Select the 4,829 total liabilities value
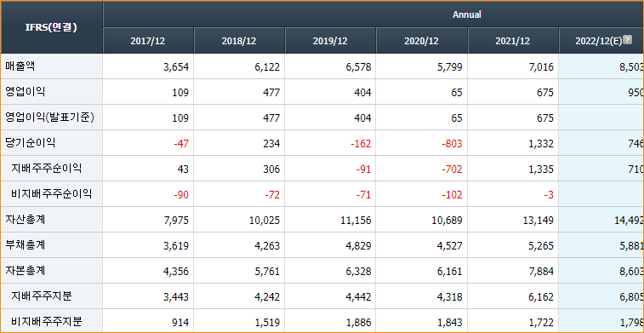644x333 pixels. [x=358, y=245]
